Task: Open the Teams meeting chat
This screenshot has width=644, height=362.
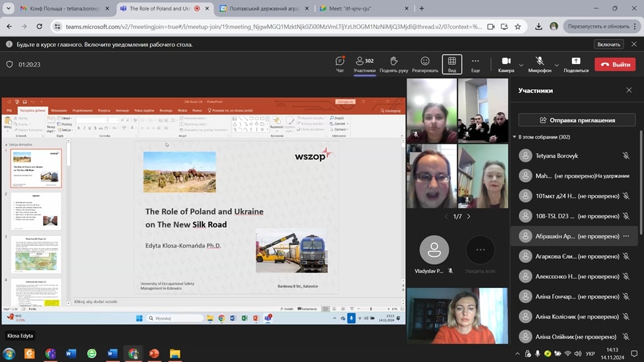Action: pyautogui.click(x=340, y=65)
